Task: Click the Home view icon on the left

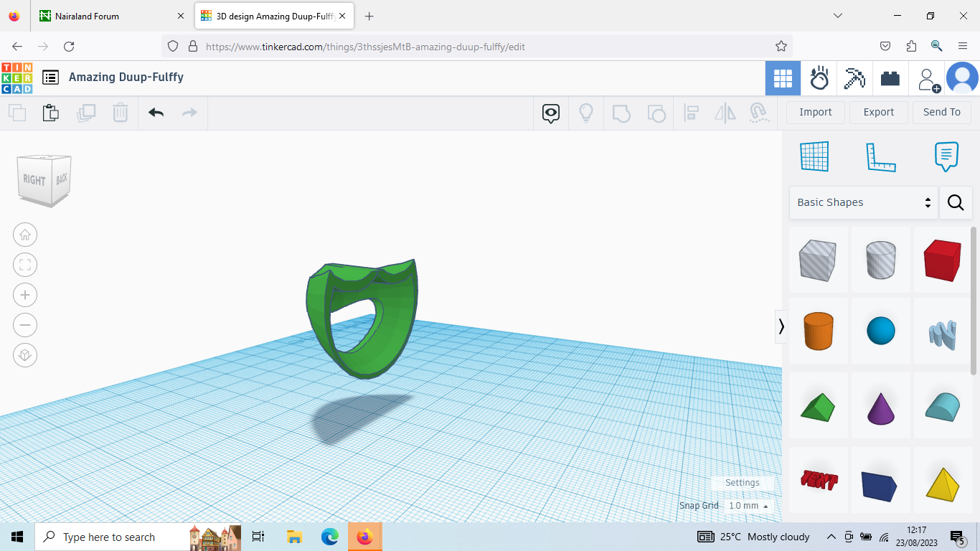Action: [25, 235]
